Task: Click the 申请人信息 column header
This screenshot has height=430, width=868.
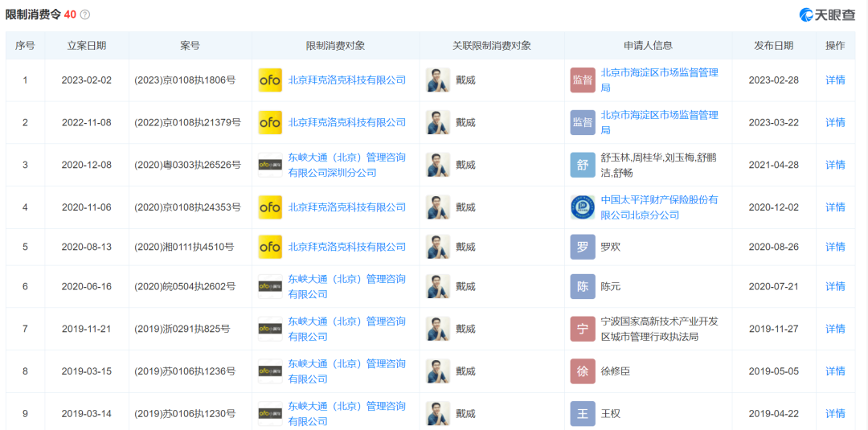Action: pos(649,46)
